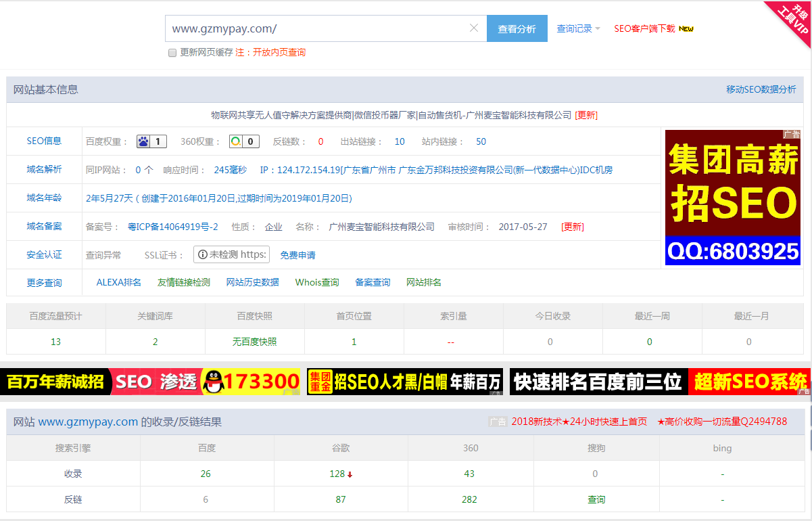The image size is (812, 521).
Task: Click the NEW badge by SEO client download
Action: [686, 29]
